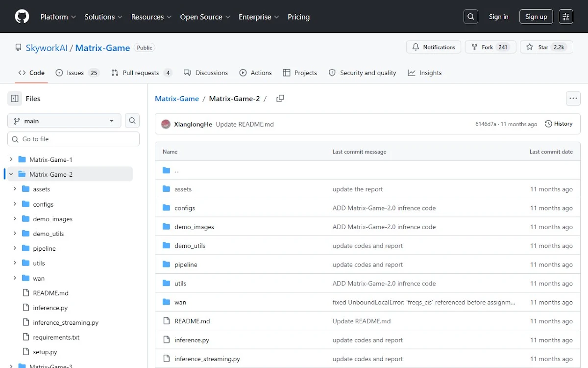Click the wan folder icon in file table
The width and height of the screenshot is (588, 368).
coord(166,302)
